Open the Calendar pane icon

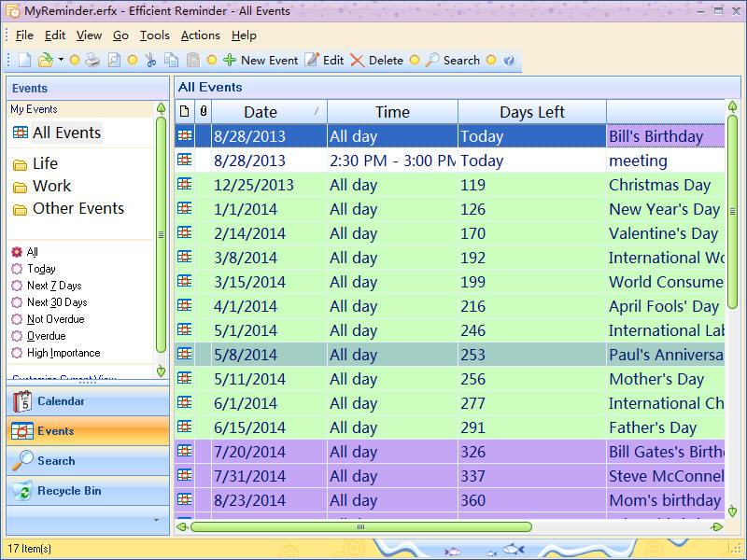click(22, 401)
